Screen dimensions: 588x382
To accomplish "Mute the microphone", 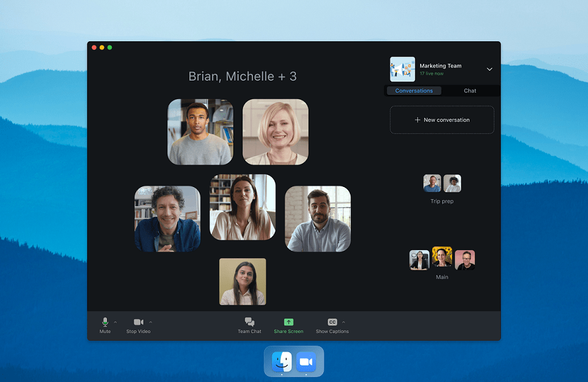I will click(x=105, y=322).
